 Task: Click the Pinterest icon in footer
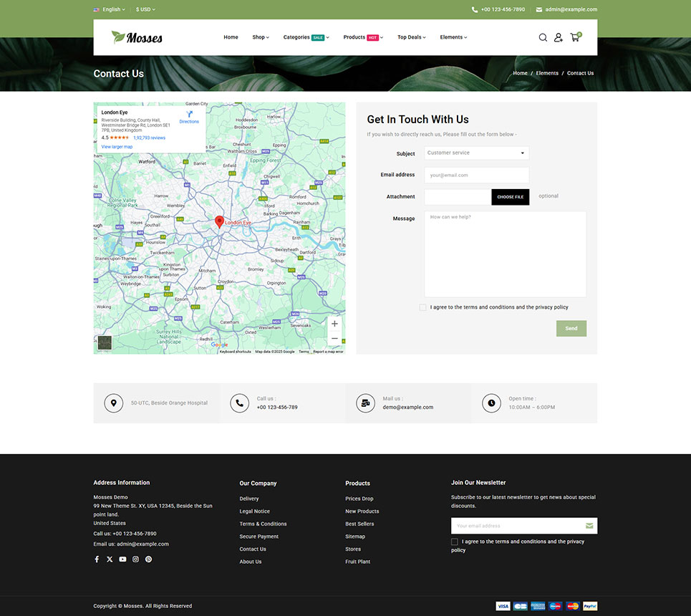(x=148, y=559)
